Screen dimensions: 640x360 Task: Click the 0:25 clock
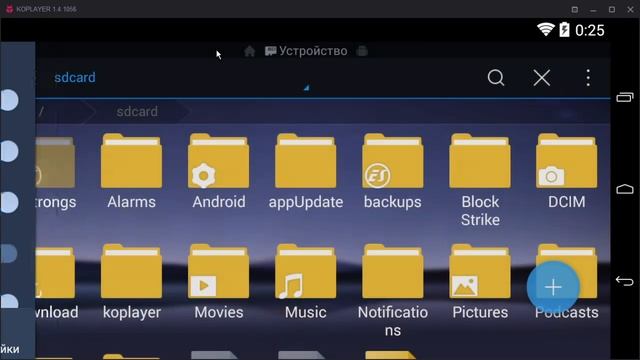tap(589, 30)
